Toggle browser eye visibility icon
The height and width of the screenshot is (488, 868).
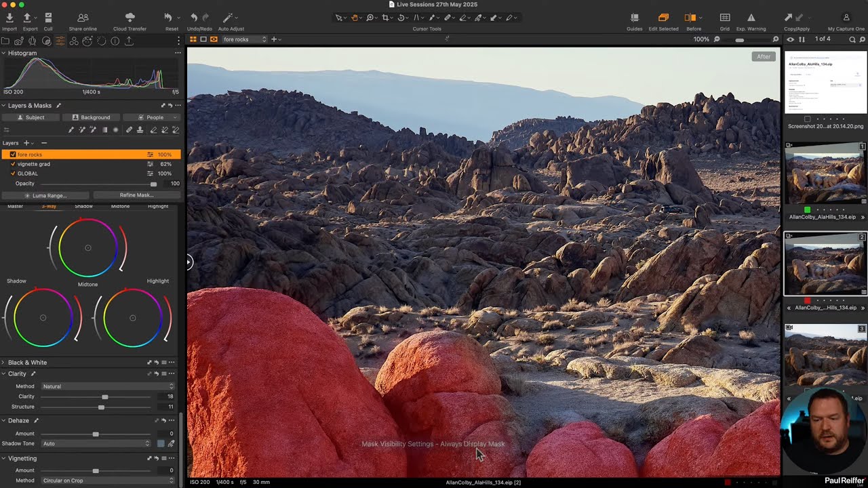(790, 39)
